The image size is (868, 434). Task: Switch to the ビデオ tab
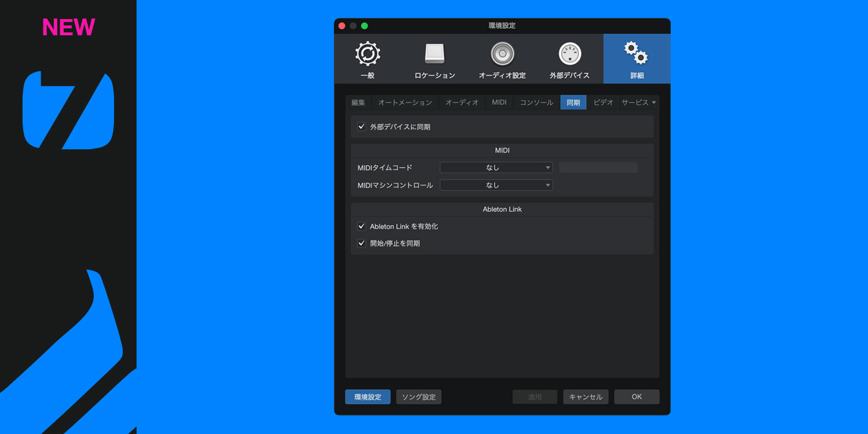click(x=603, y=102)
